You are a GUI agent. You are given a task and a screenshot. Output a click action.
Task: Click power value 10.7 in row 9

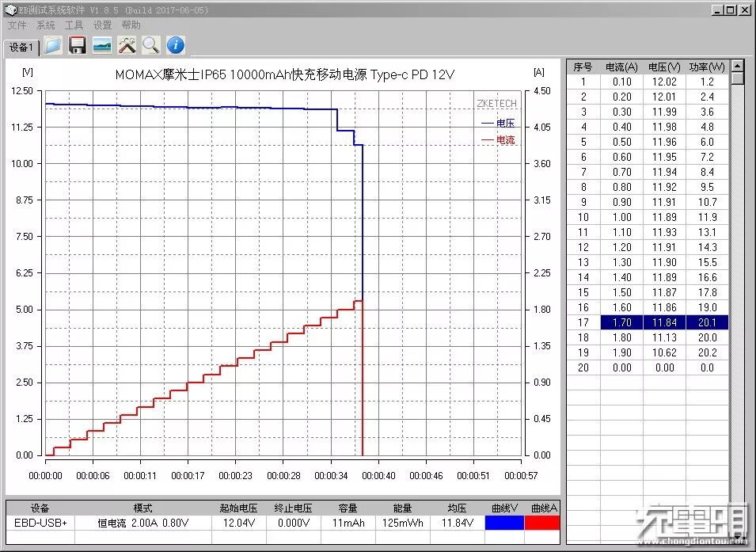[707, 202]
